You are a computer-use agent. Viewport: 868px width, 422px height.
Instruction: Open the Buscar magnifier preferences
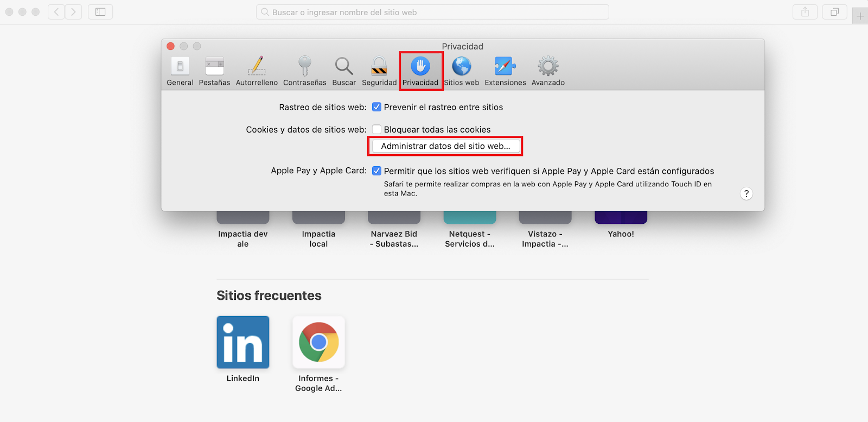[344, 71]
